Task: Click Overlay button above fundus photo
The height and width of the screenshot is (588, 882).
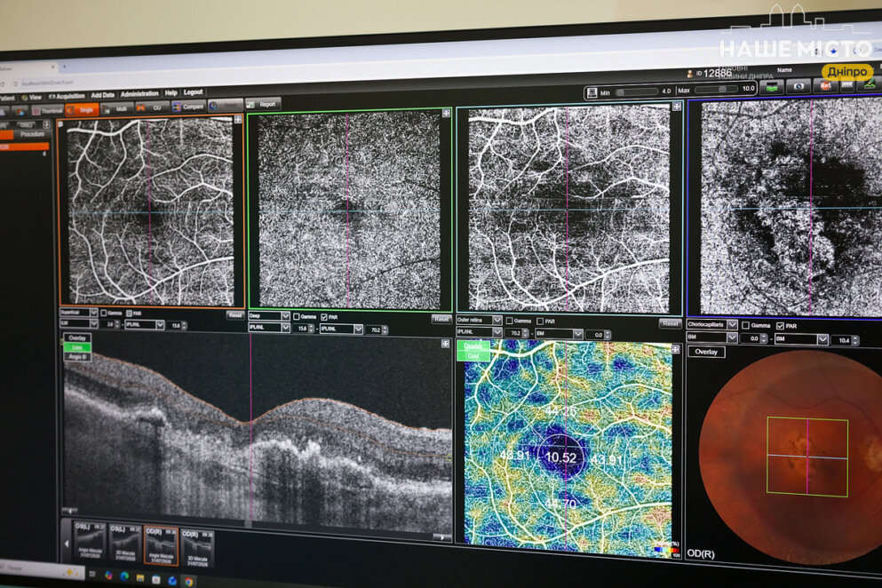Action: 706,352
